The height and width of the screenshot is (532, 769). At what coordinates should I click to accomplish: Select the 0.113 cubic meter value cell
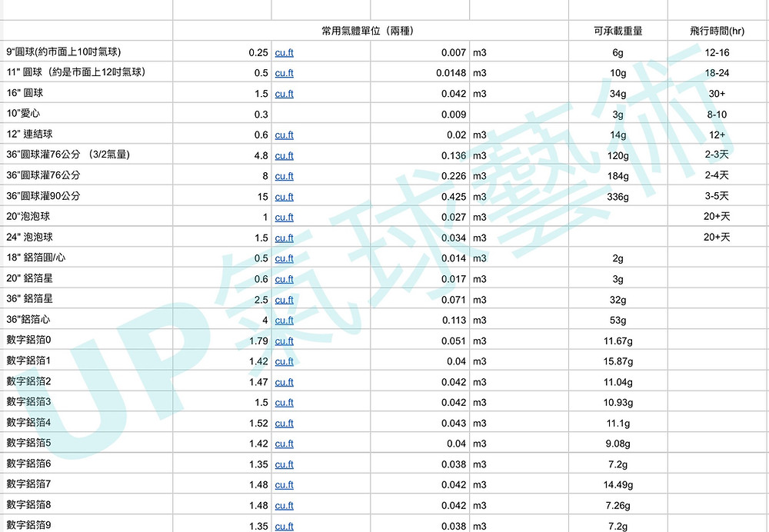tap(420, 319)
